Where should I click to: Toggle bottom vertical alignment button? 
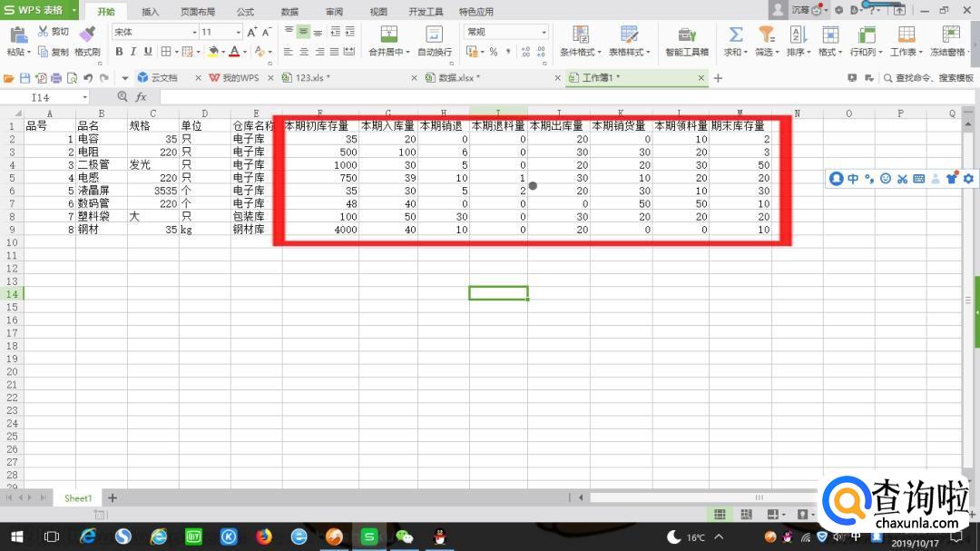(318, 31)
